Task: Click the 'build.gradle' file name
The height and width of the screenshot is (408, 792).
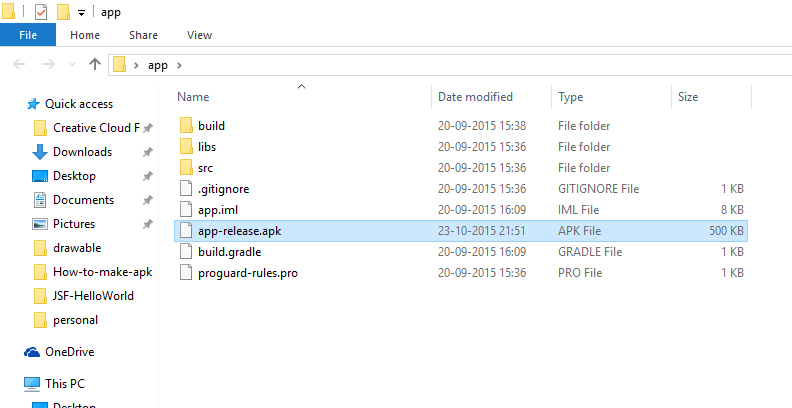Action: pos(229,251)
